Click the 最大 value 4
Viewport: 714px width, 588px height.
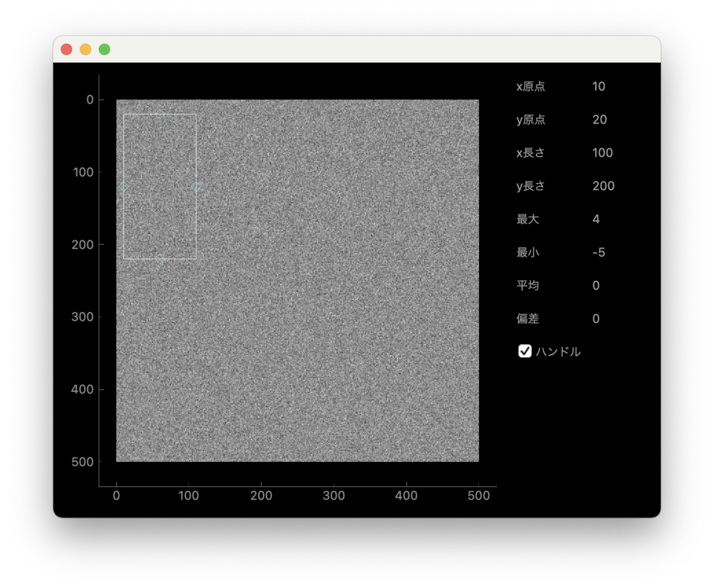[596, 219]
